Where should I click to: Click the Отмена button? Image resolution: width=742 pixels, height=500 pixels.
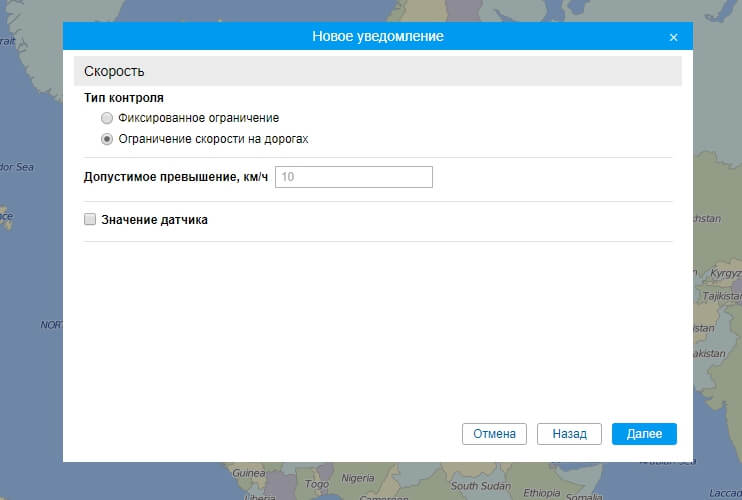pyautogui.click(x=494, y=434)
